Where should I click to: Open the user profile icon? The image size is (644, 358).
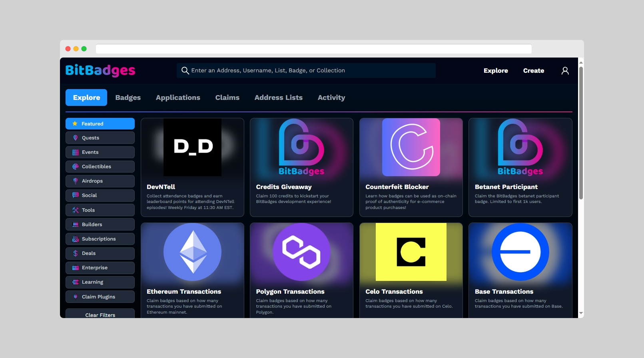(565, 71)
